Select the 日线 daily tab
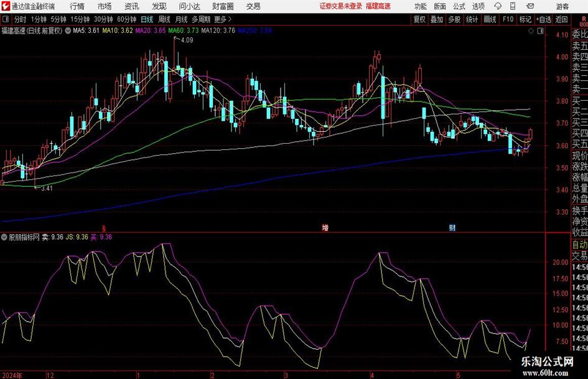 pyautogui.click(x=147, y=19)
